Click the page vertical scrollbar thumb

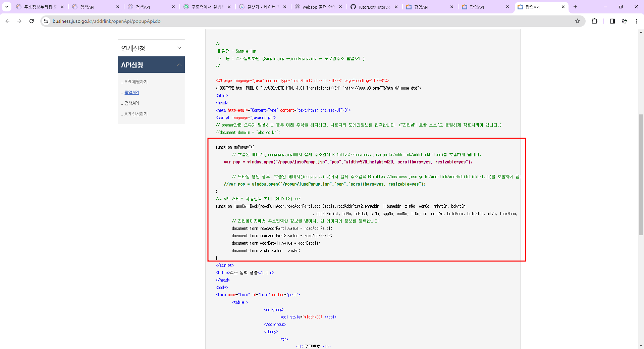(x=641, y=174)
